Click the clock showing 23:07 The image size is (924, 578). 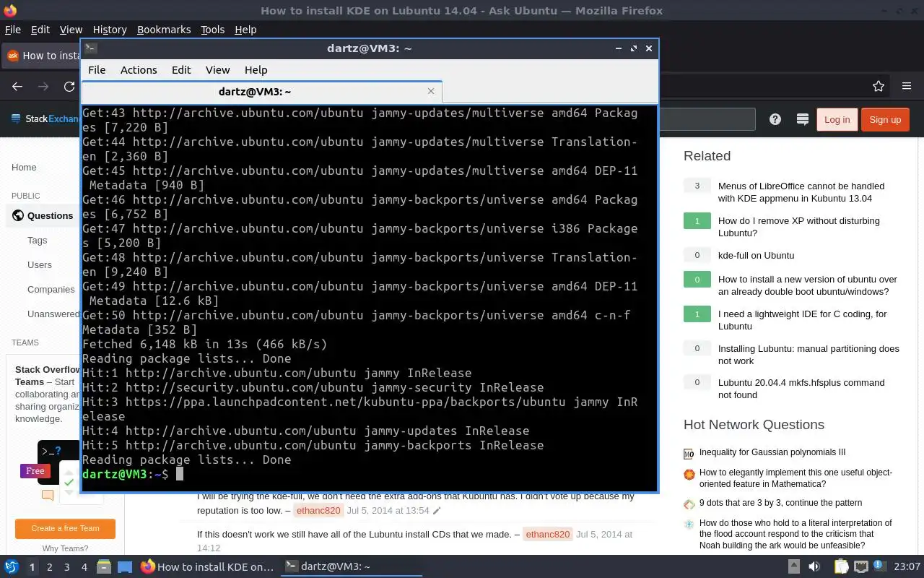pos(907,567)
